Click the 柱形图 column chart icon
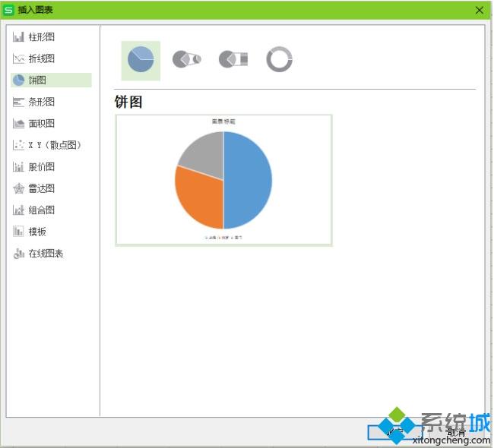The width and height of the screenshot is (494, 448). 18,37
